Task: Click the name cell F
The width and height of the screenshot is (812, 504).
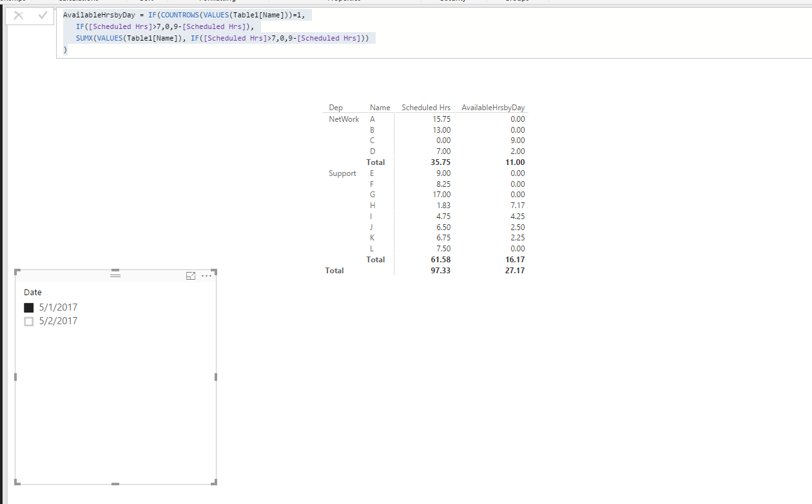Action: [372, 184]
